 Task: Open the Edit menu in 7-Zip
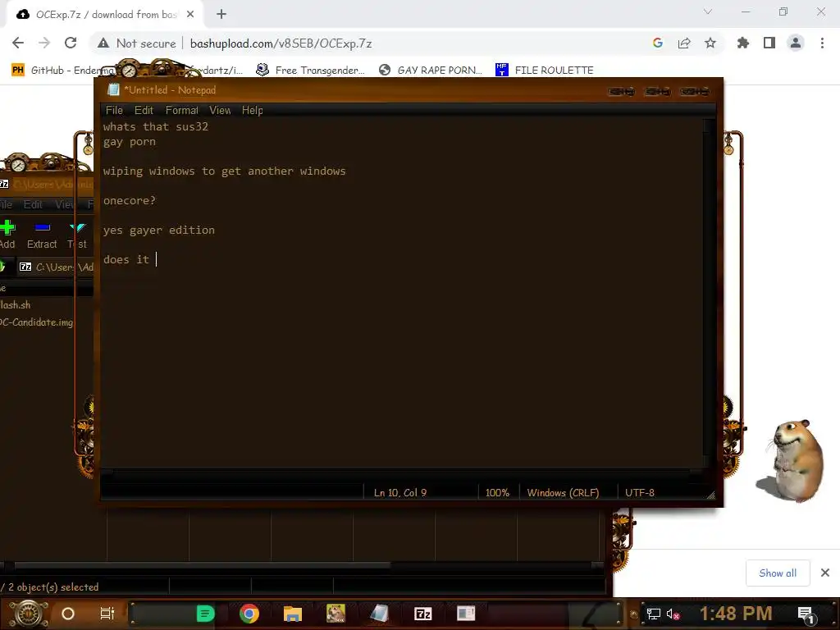[33, 204]
